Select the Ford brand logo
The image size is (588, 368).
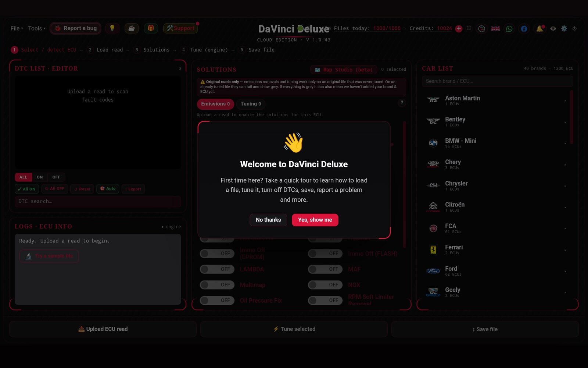point(433,271)
